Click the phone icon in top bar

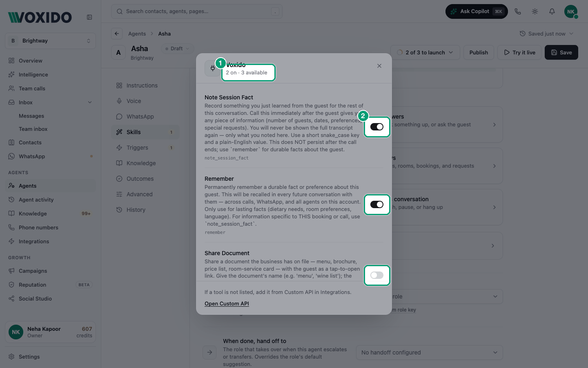pyautogui.click(x=518, y=11)
